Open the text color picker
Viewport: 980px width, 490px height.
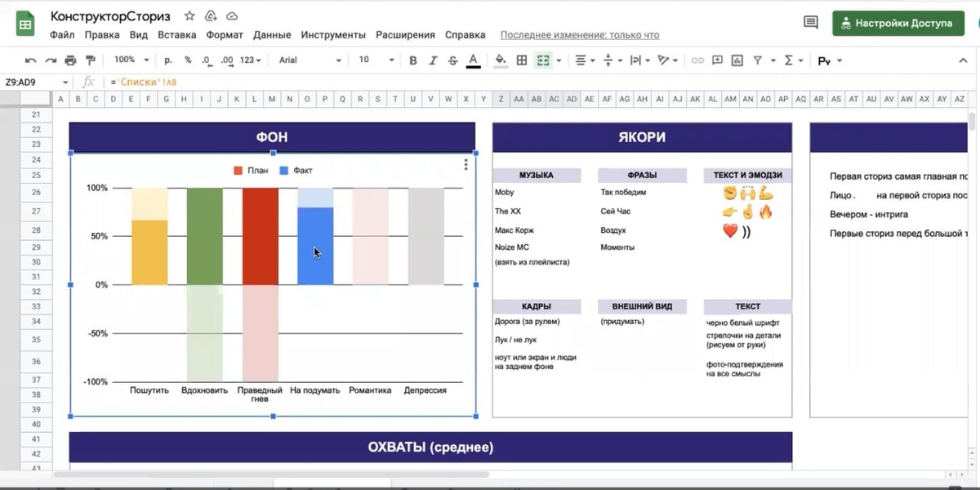click(472, 60)
